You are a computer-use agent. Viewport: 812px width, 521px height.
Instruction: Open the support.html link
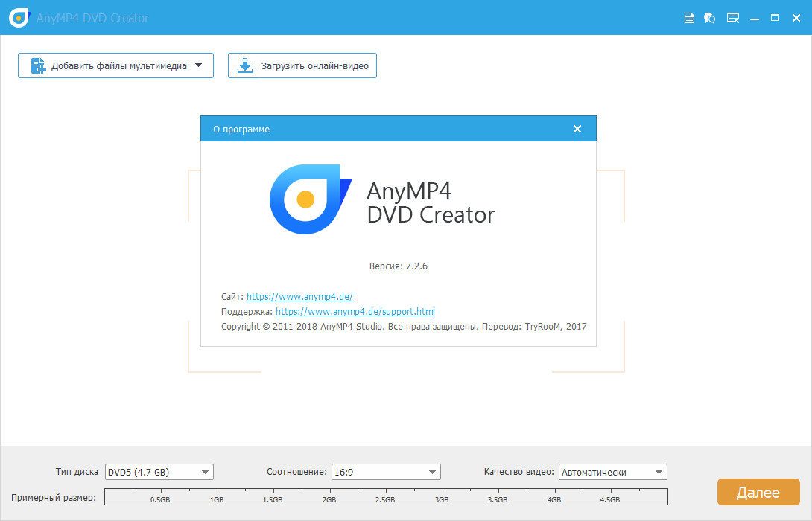[x=355, y=311]
